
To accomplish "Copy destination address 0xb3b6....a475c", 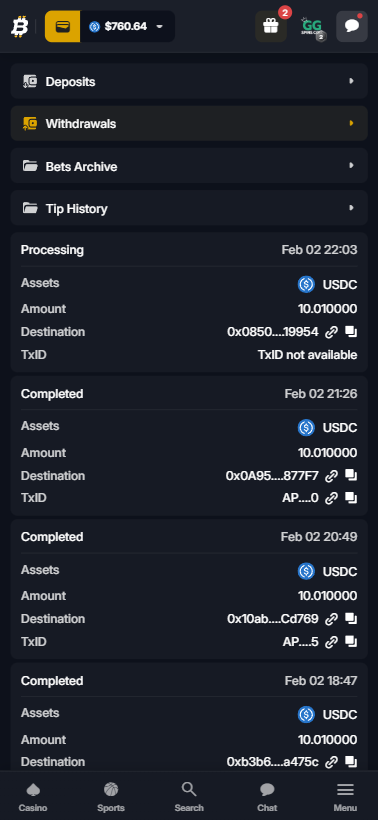I will [351, 762].
